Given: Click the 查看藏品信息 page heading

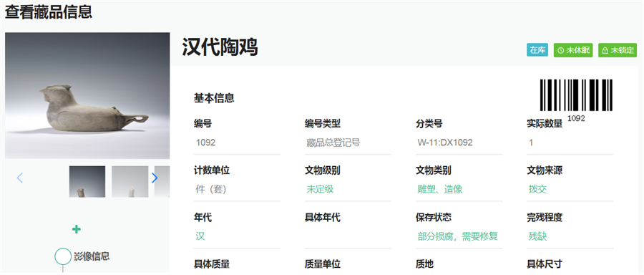Looking at the screenshot, I should (x=49, y=11).
